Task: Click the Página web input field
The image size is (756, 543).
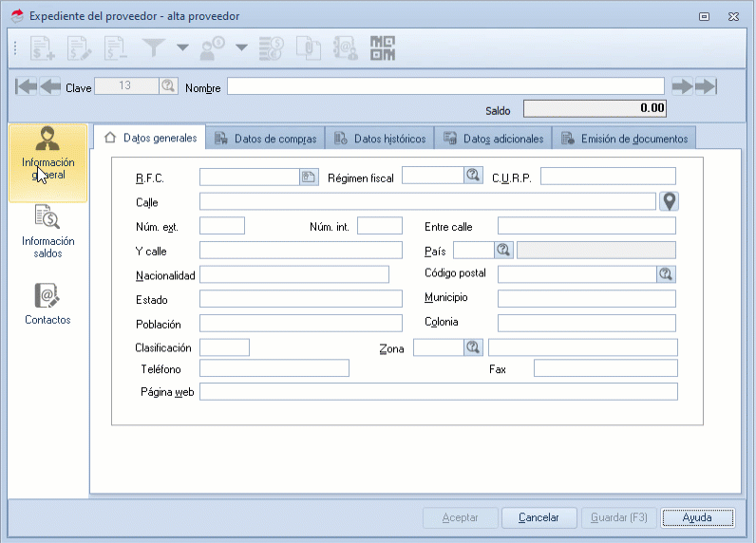Action: pyautogui.click(x=438, y=392)
